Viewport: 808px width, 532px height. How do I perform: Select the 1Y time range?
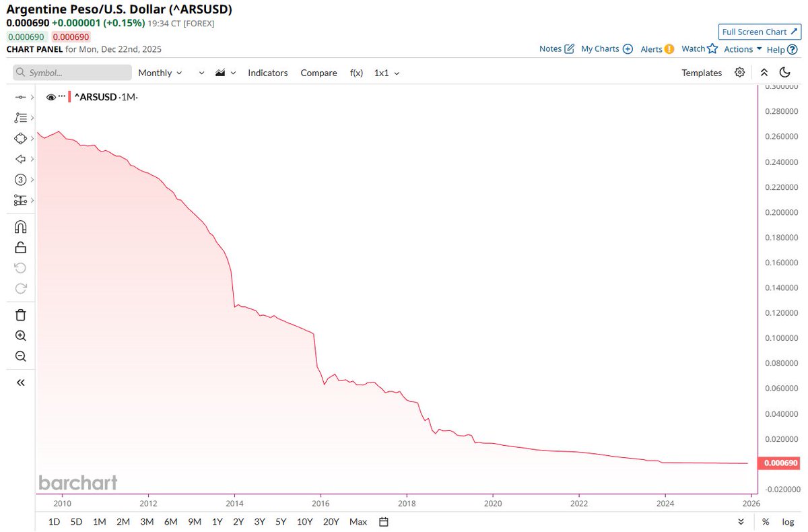point(217,521)
